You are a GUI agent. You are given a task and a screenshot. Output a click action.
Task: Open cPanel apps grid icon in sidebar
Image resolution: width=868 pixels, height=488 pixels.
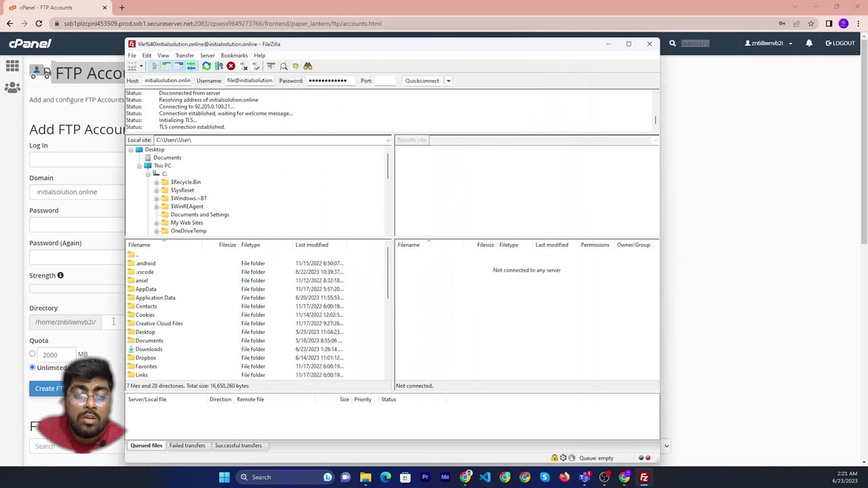(12, 66)
